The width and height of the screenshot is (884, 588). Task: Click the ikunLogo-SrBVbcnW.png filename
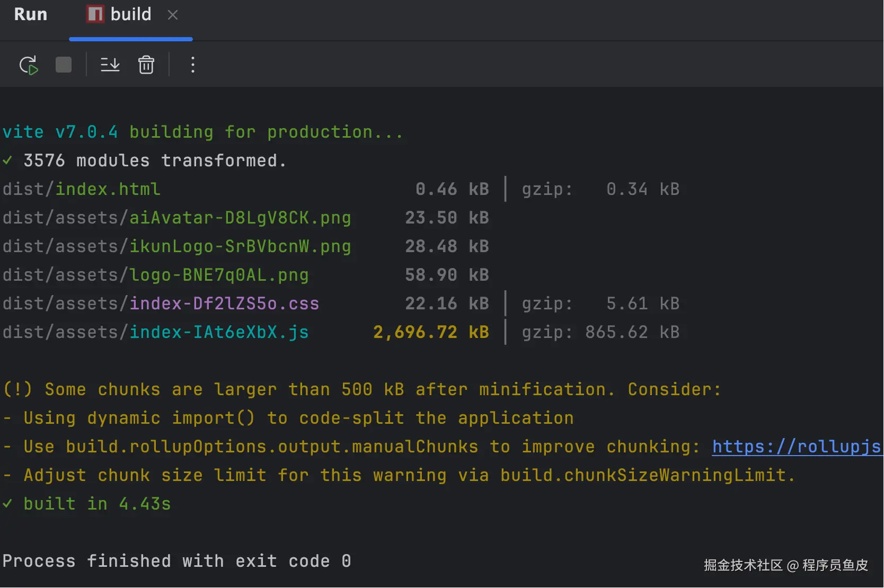click(240, 246)
